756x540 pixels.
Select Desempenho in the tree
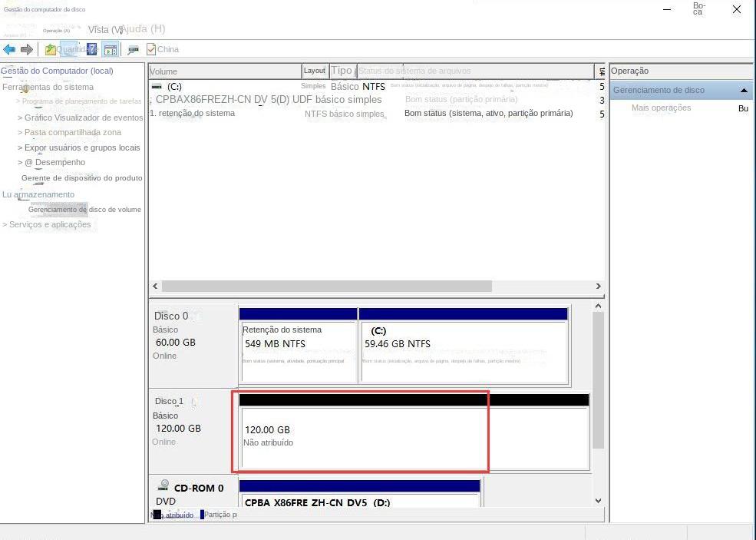pyautogui.click(x=61, y=163)
